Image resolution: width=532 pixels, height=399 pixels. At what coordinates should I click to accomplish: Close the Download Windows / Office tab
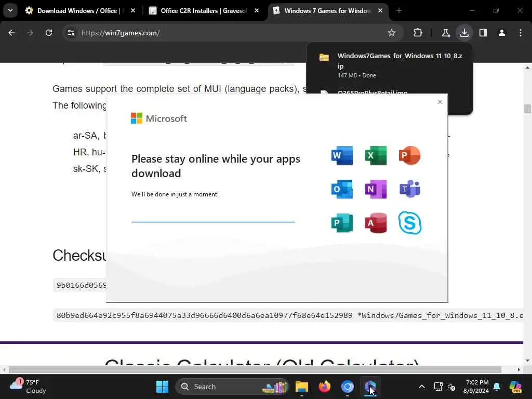(133, 10)
